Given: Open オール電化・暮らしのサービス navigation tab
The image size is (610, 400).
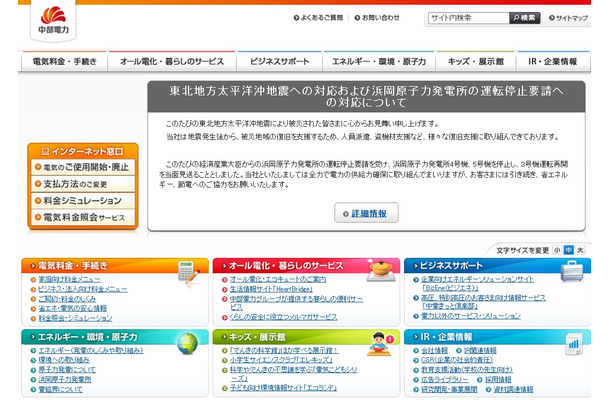Looking at the screenshot, I should tap(172, 61).
